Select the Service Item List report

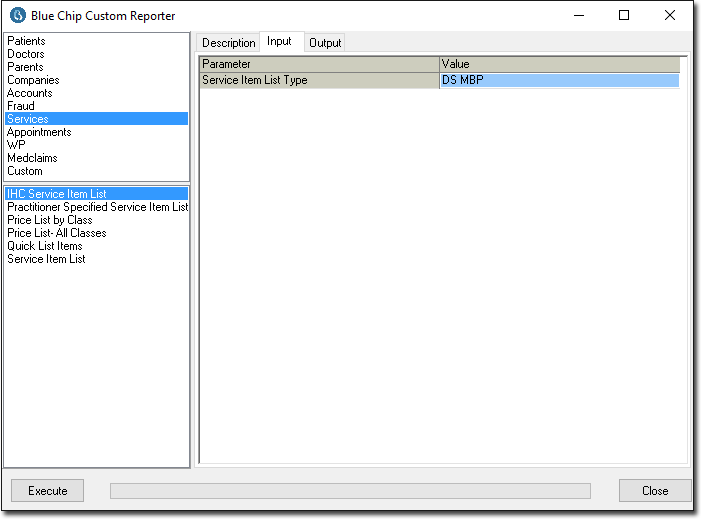click(x=46, y=259)
